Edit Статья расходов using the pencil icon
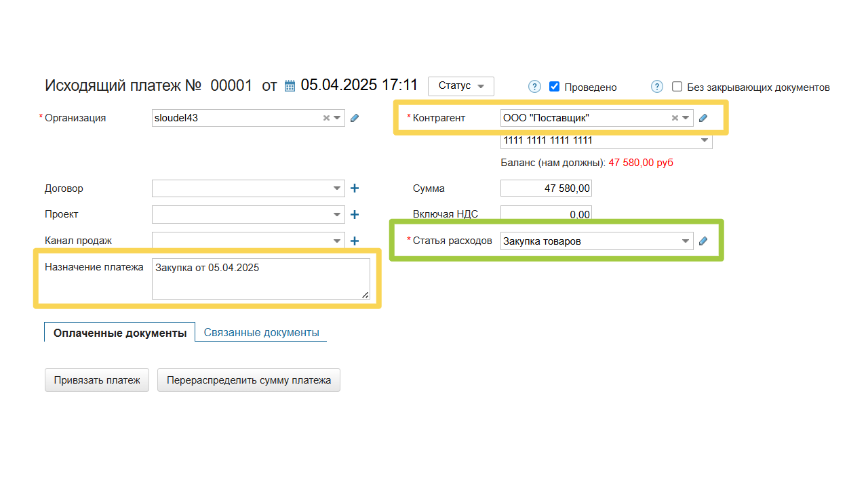 click(x=703, y=241)
